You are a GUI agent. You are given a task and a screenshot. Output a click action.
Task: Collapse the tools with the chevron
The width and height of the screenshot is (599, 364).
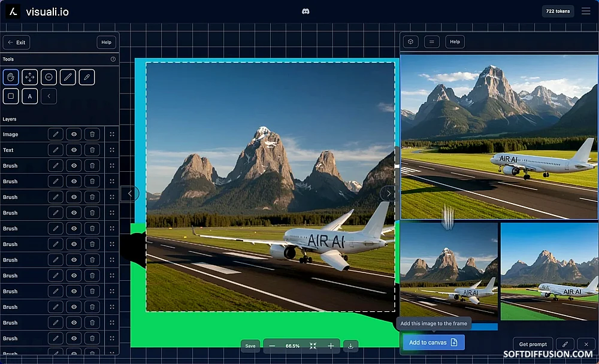(49, 96)
